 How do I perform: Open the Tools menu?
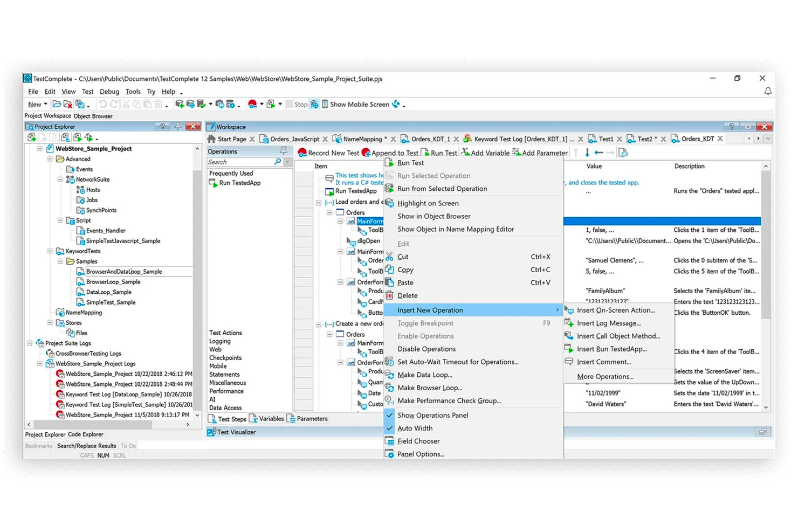(x=133, y=92)
